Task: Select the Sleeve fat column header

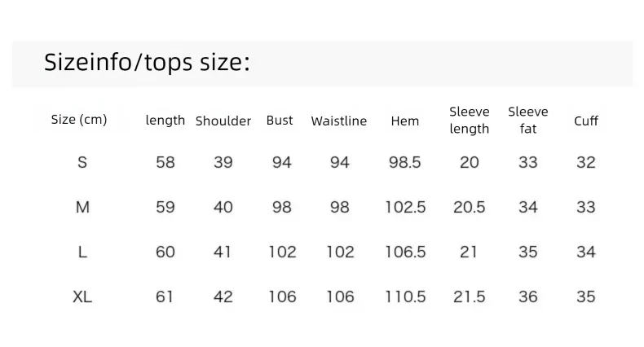Action: (x=527, y=121)
